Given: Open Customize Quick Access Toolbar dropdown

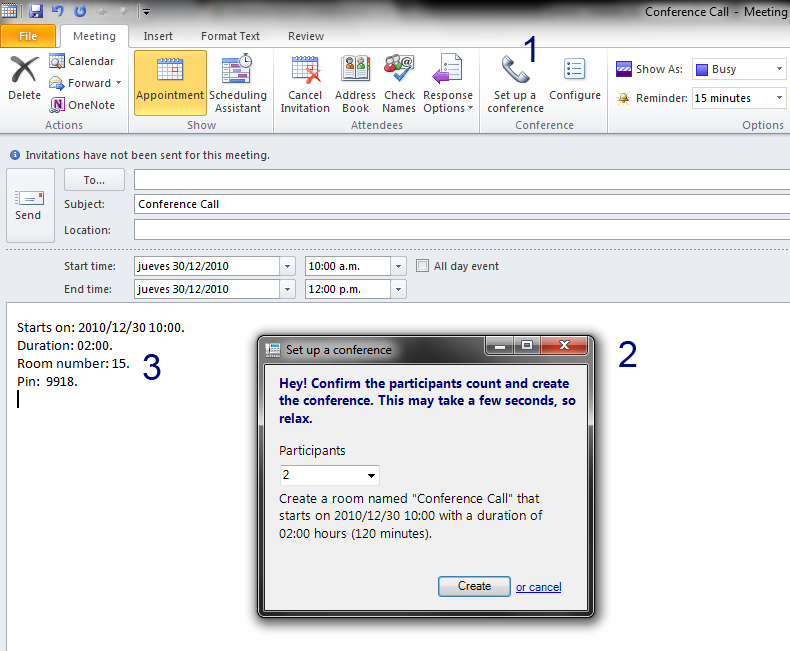Looking at the screenshot, I should (146, 12).
